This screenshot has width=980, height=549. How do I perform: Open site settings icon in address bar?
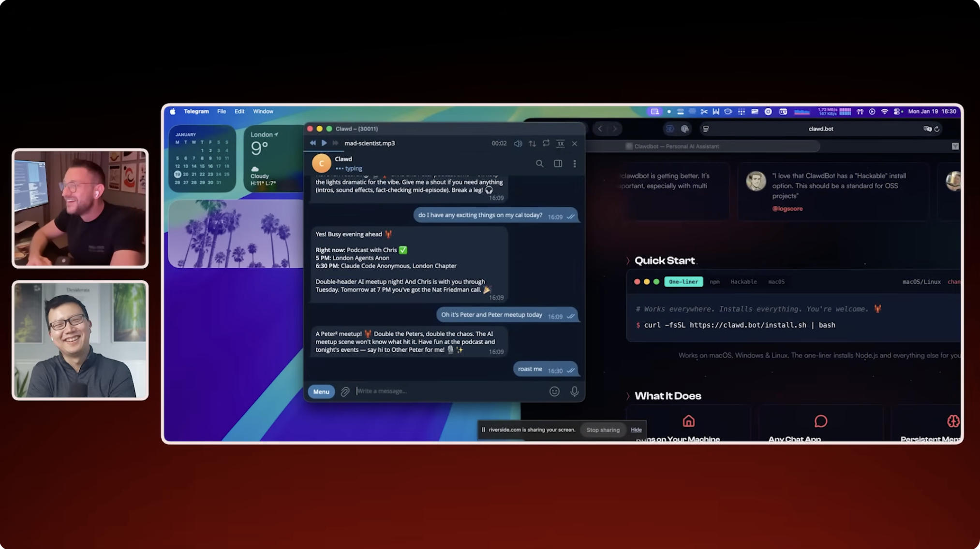[x=706, y=129]
